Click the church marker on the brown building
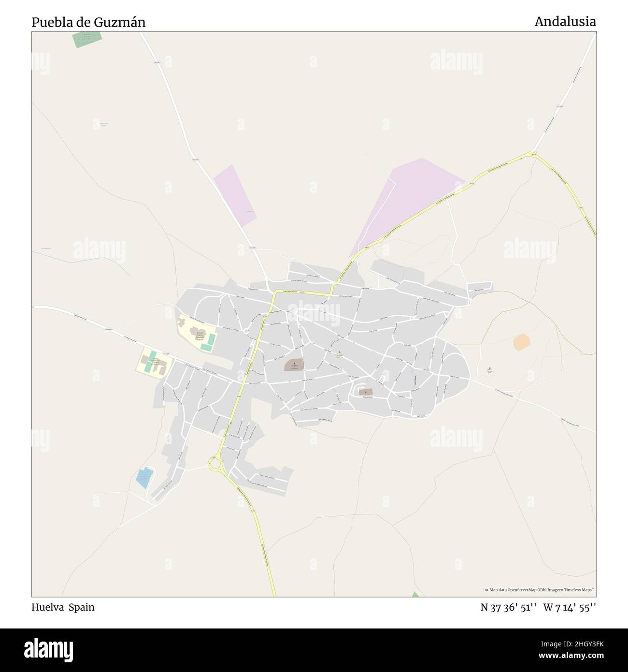 366,391
